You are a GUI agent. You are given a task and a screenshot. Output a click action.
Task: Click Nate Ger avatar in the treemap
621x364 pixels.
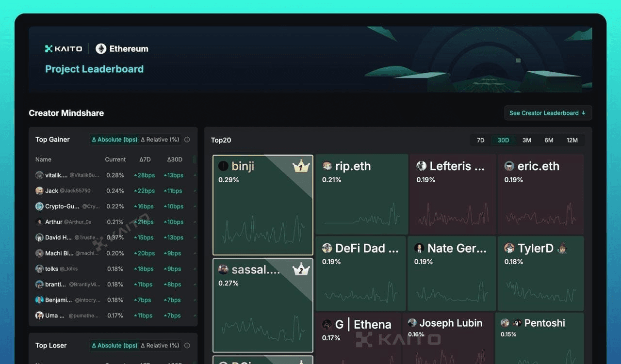point(419,248)
